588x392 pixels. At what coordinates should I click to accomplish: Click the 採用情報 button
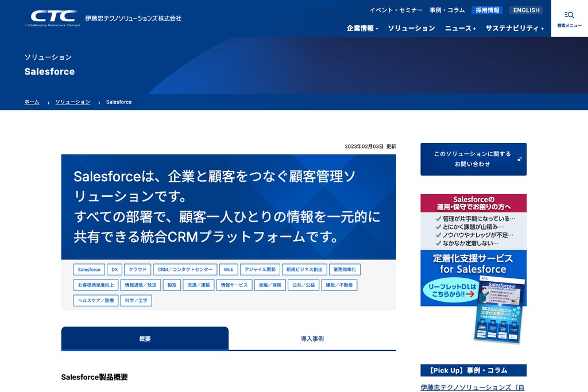pyautogui.click(x=487, y=10)
